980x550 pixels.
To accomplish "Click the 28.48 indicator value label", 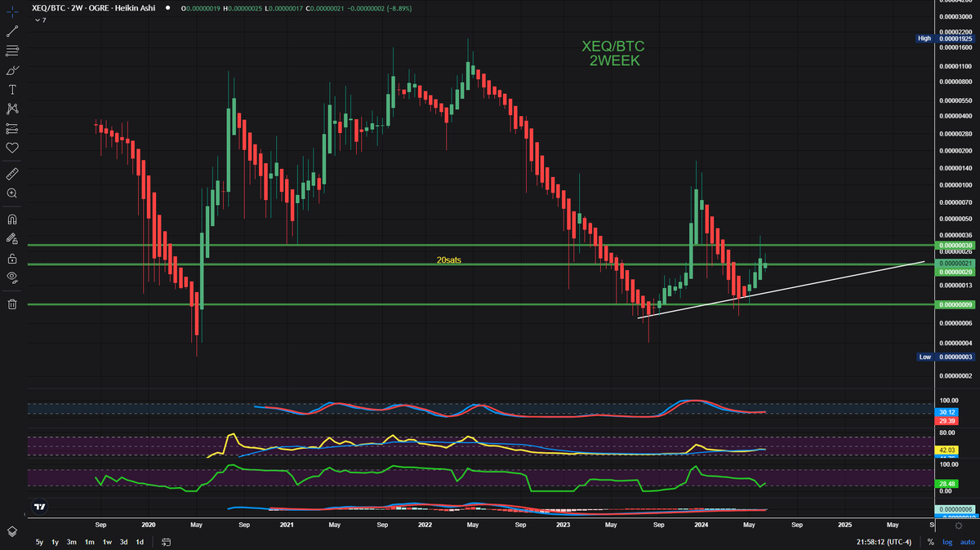I will (x=948, y=483).
